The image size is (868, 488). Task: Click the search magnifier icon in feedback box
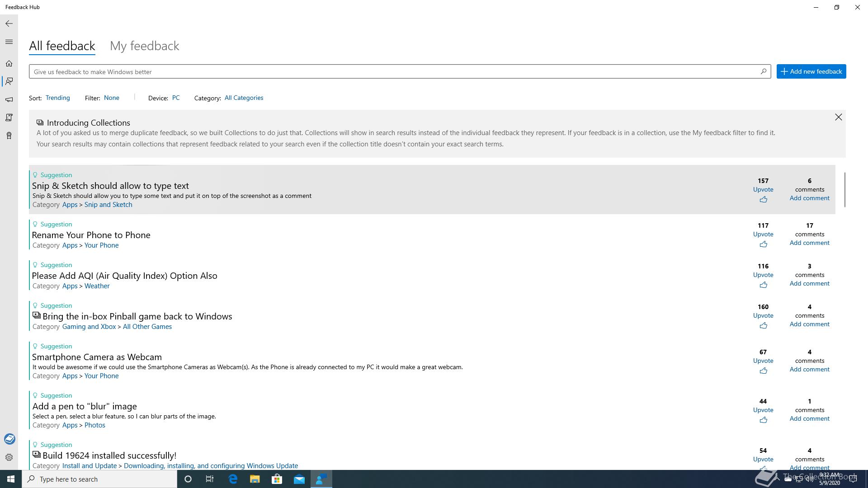(x=763, y=71)
